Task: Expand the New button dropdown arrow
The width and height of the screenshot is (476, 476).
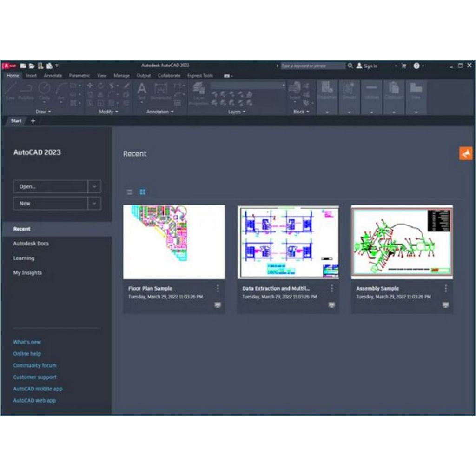Action: 94,204
